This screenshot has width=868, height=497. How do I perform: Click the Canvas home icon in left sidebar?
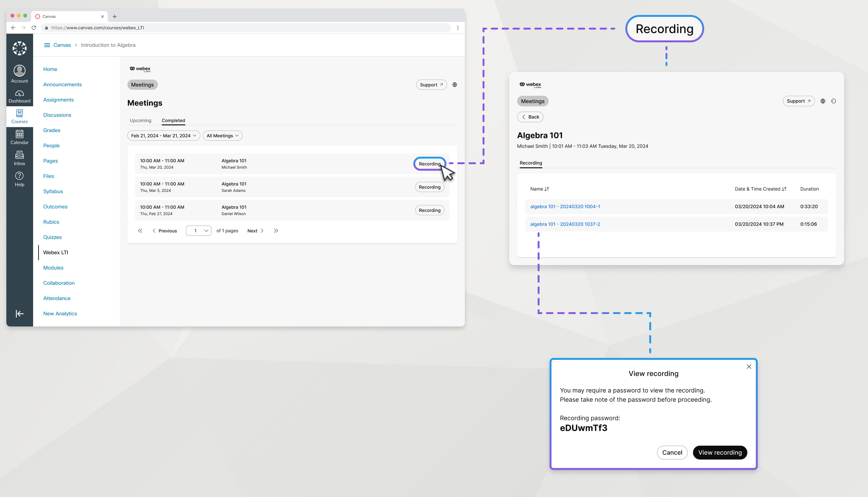tap(19, 49)
